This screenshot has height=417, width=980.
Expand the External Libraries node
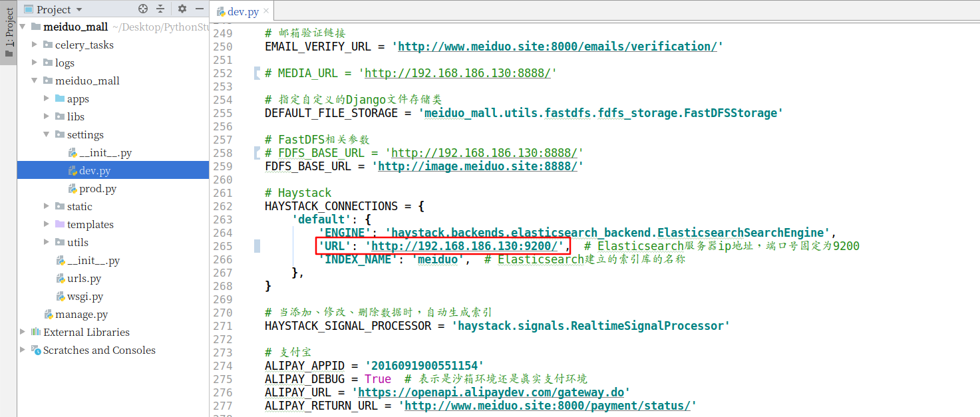tap(21, 332)
